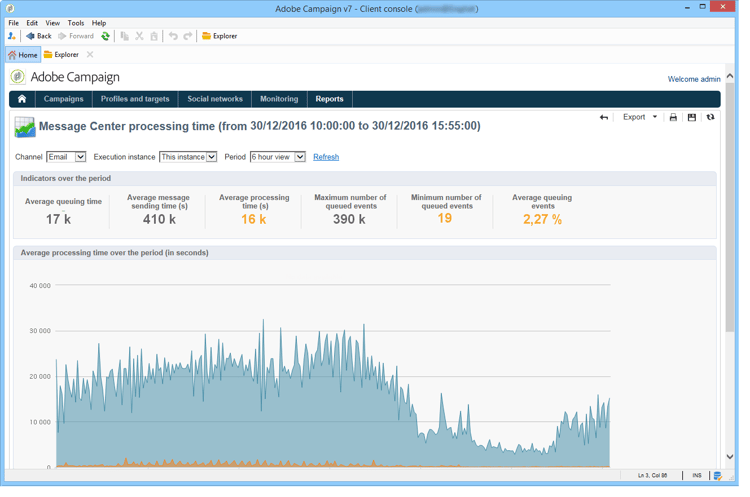
Task: Switch to the Explorer tab
Action: click(x=61, y=55)
